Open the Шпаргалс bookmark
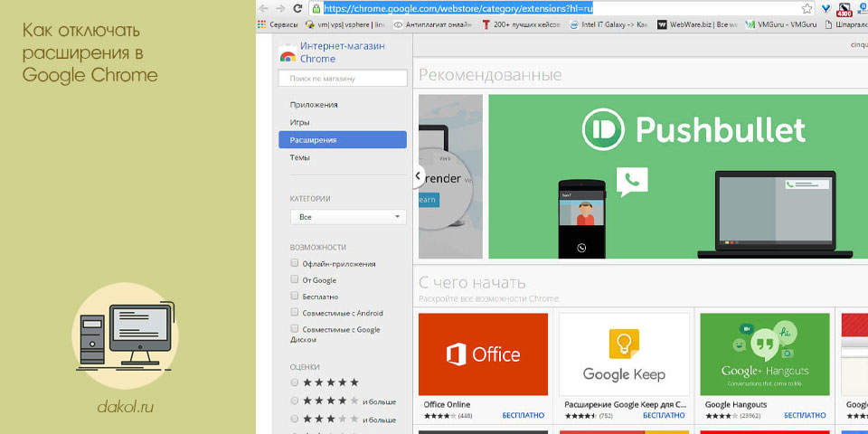The width and height of the screenshot is (868, 434). click(x=846, y=24)
